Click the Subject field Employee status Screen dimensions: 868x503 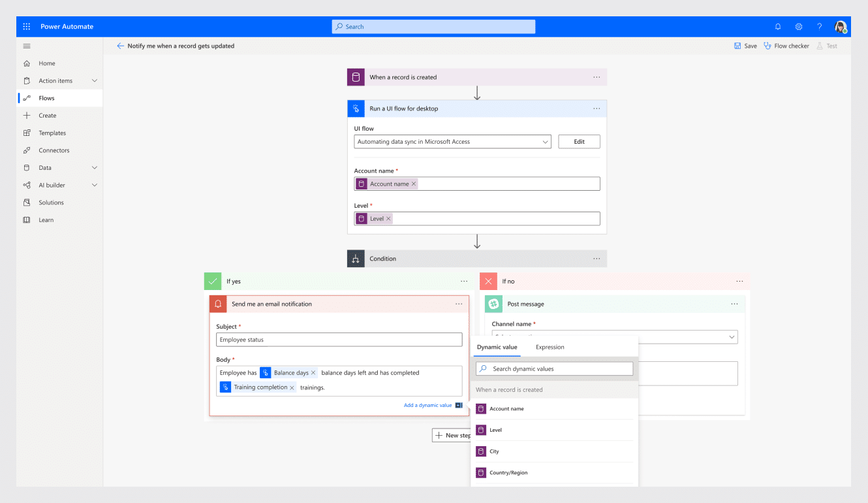339,340
